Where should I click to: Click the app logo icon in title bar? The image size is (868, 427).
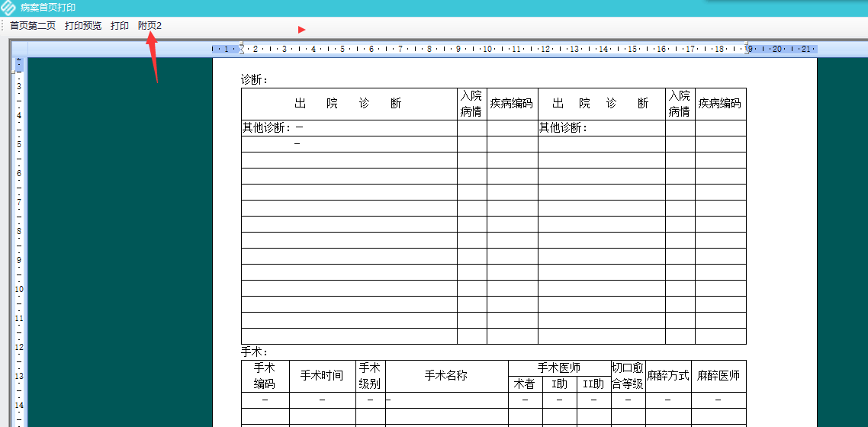8,8
